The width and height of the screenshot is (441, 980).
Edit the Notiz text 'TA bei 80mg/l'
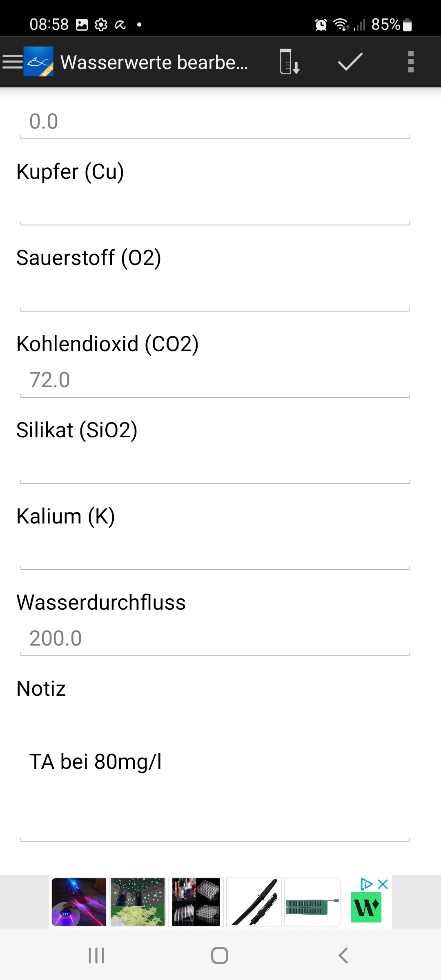point(215,762)
